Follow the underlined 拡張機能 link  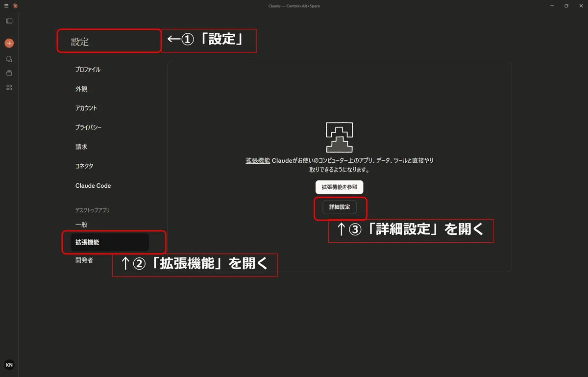click(258, 160)
